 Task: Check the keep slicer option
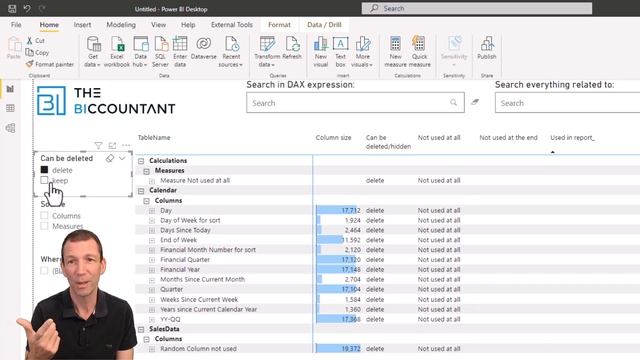pos(44,180)
